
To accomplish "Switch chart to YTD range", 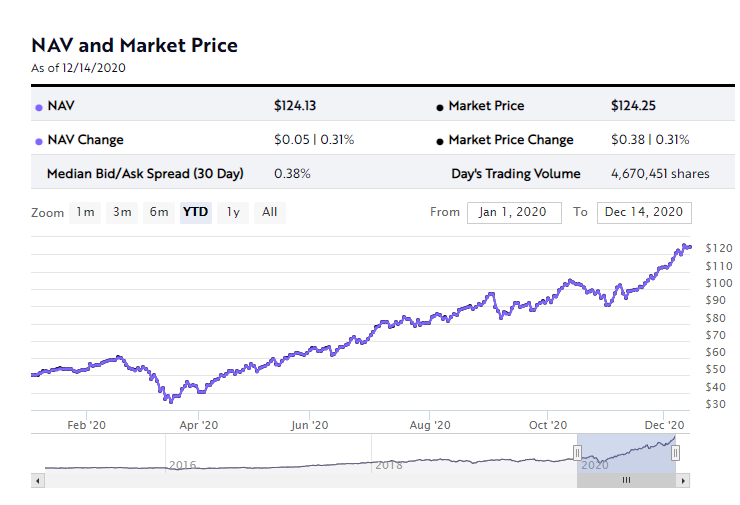I will [x=195, y=212].
